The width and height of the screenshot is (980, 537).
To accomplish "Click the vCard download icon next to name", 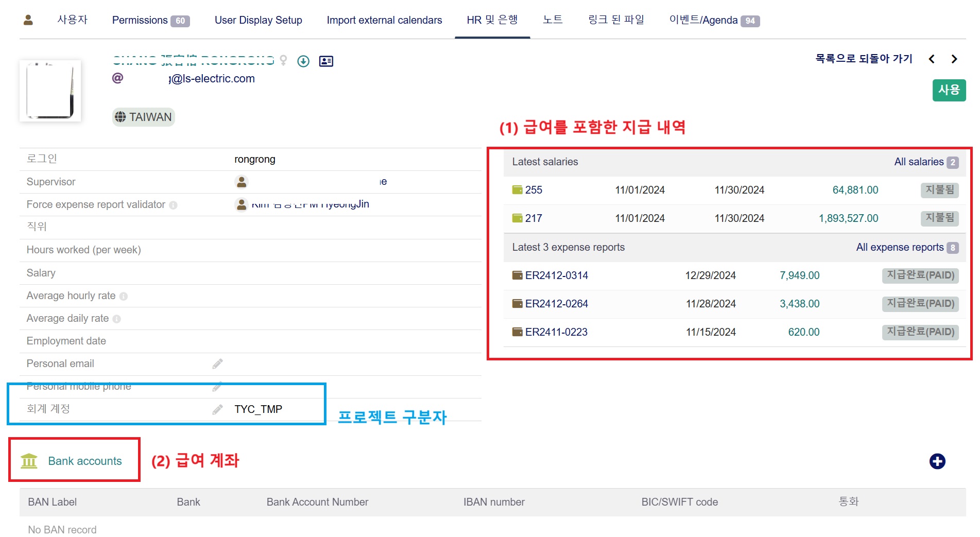I will (x=303, y=61).
